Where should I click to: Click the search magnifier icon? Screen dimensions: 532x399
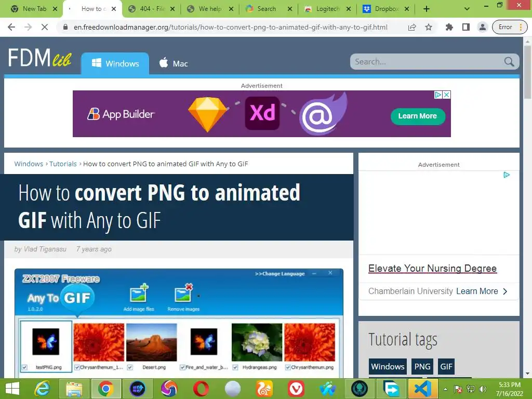[509, 62]
